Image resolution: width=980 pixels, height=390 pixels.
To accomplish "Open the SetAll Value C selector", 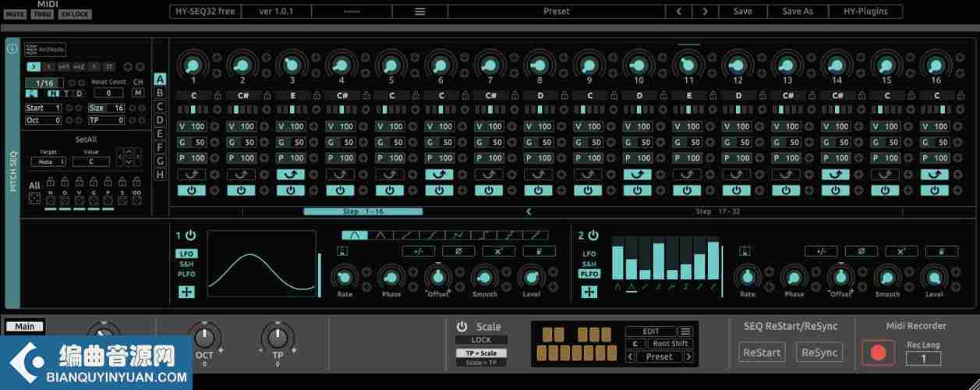I will (91, 162).
